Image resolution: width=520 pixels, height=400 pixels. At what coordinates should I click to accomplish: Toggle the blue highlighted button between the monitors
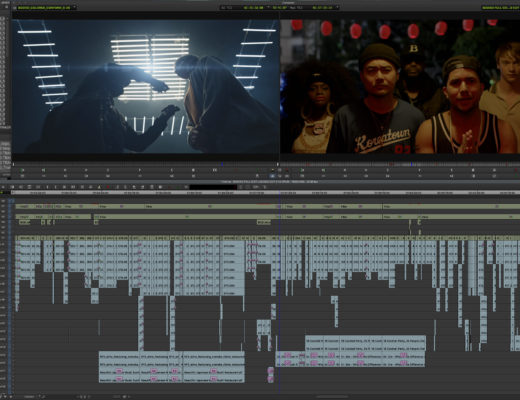click(272, 175)
